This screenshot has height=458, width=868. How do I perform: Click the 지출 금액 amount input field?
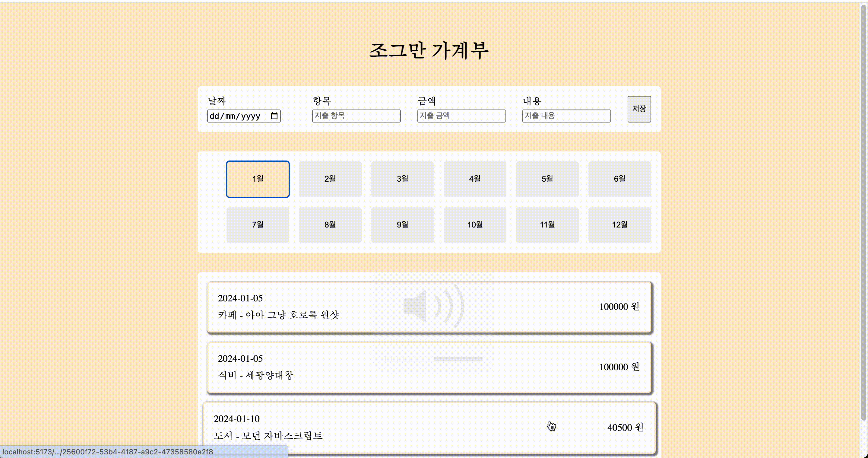[x=461, y=116]
